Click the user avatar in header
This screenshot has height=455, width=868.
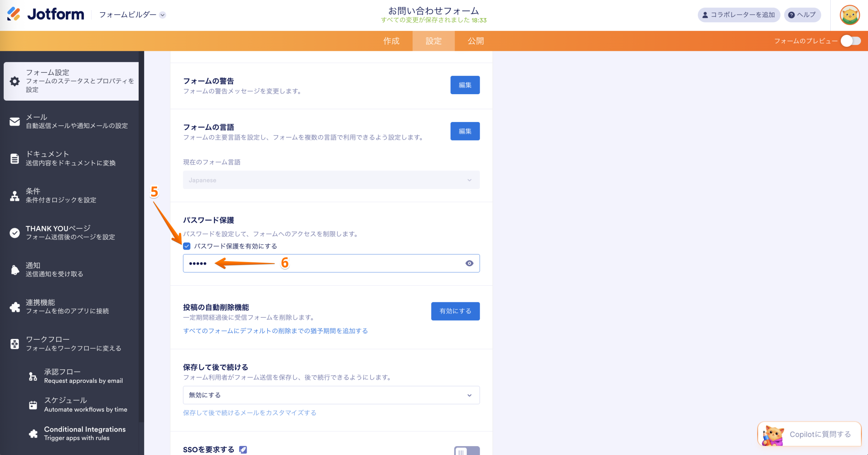tap(849, 15)
